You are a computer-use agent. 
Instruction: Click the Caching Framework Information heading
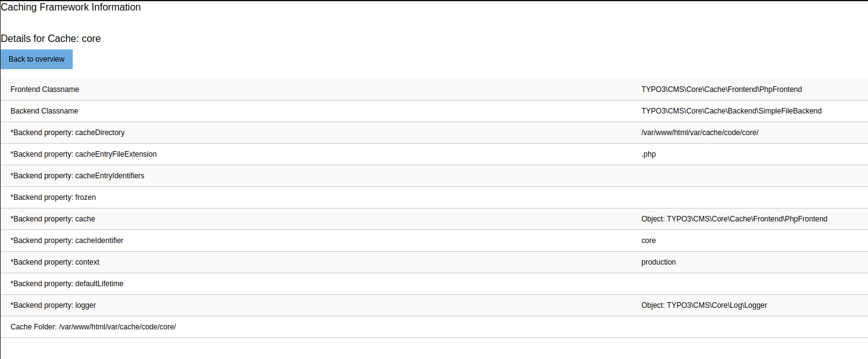click(70, 7)
